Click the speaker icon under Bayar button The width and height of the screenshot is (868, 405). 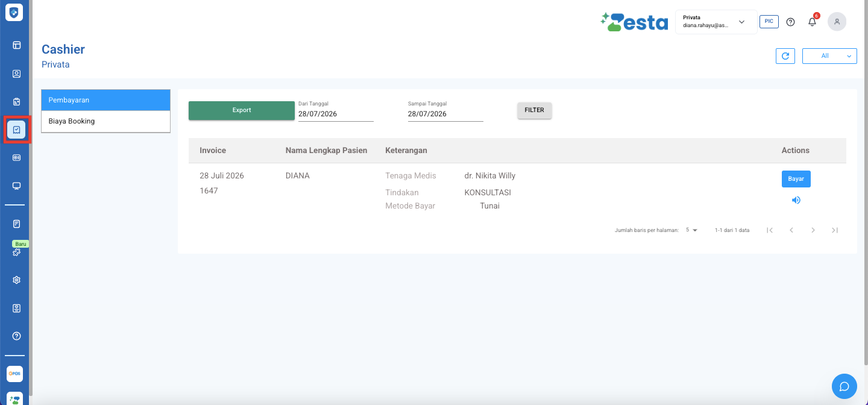coord(796,200)
